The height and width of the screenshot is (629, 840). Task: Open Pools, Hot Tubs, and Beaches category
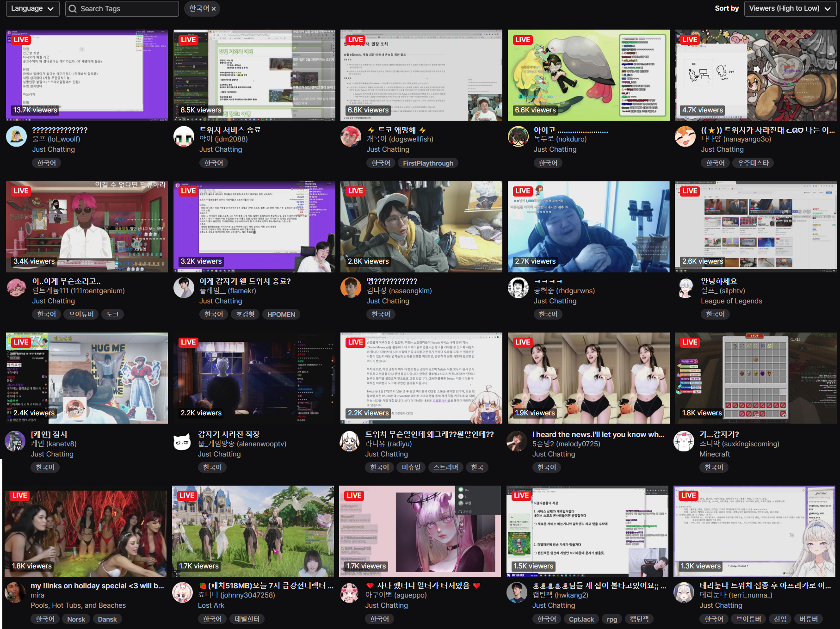click(x=78, y=605)
